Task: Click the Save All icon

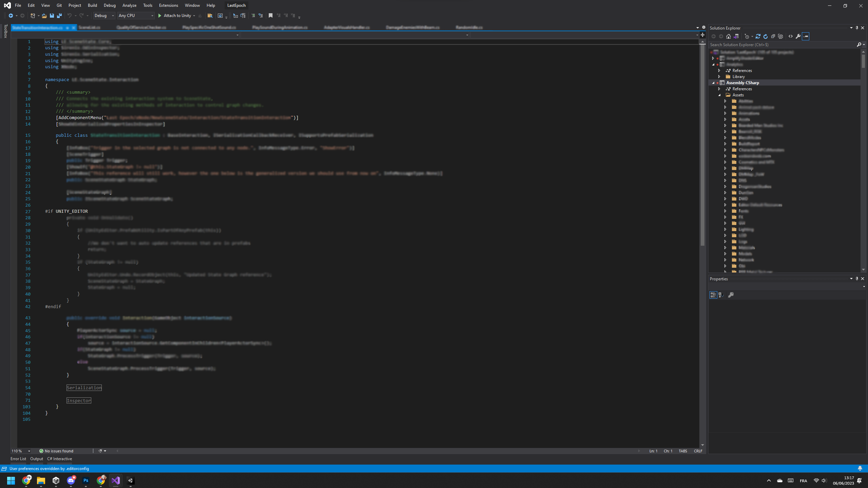Action: [x=59, y=16]
